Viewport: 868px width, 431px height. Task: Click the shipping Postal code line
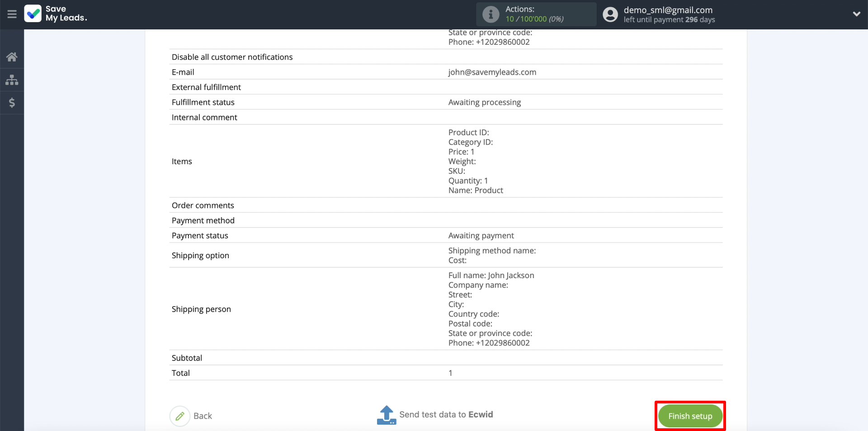(470, 324)
